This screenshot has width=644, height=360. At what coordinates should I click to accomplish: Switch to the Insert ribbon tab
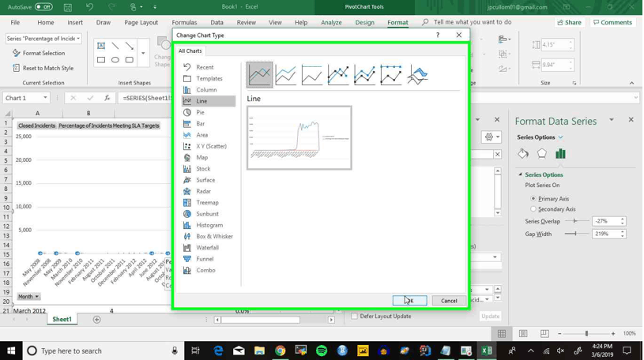point(75,23)
